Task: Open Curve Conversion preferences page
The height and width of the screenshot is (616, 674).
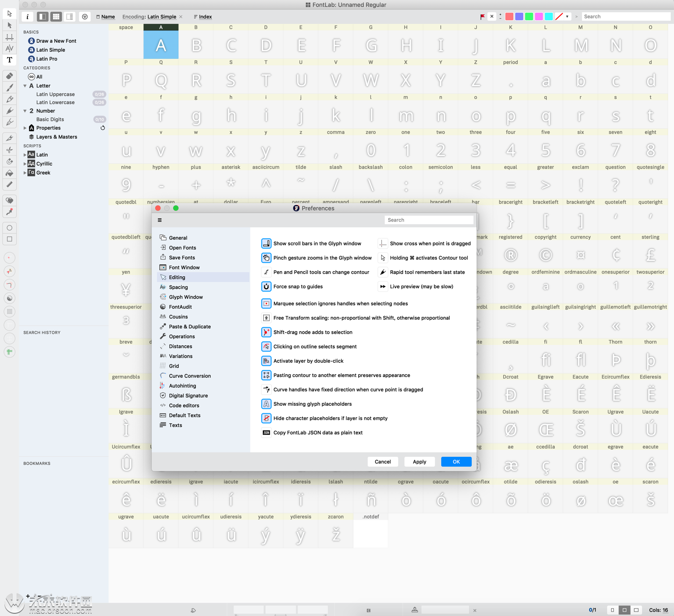Action: point(190,376)
